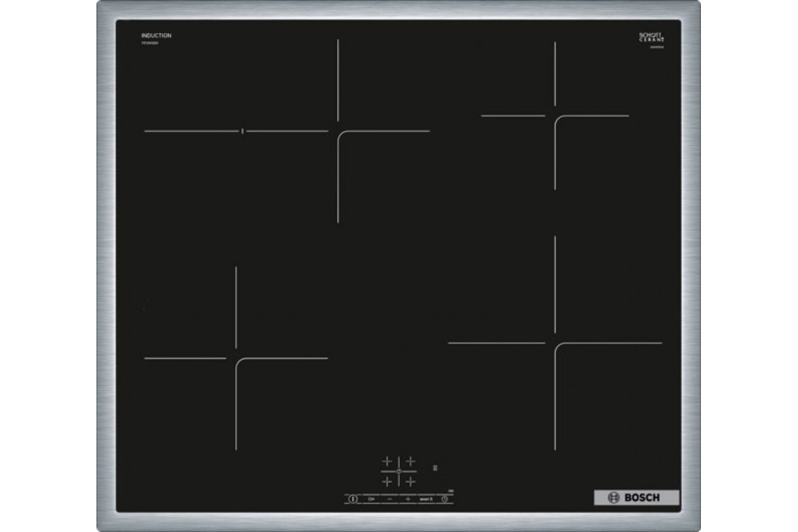The image size is (798, 532).
Task: Tap center of rear-right cooking zone crosshair
Action: click(555, 116)
